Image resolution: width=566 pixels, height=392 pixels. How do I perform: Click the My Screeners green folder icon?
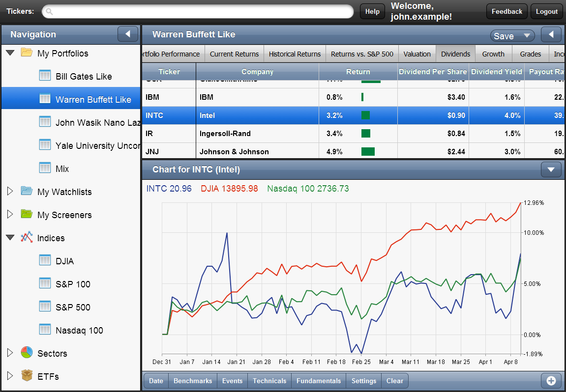point(27,214)
